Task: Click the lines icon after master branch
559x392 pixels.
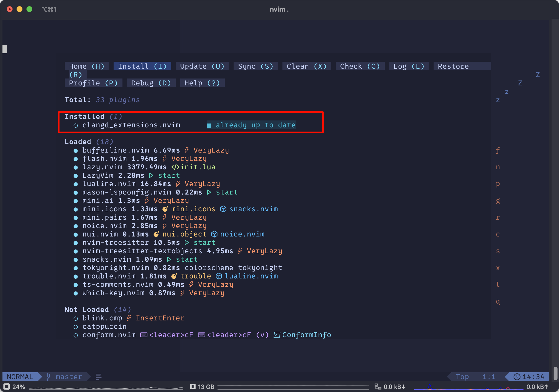Action: [99, 377]
